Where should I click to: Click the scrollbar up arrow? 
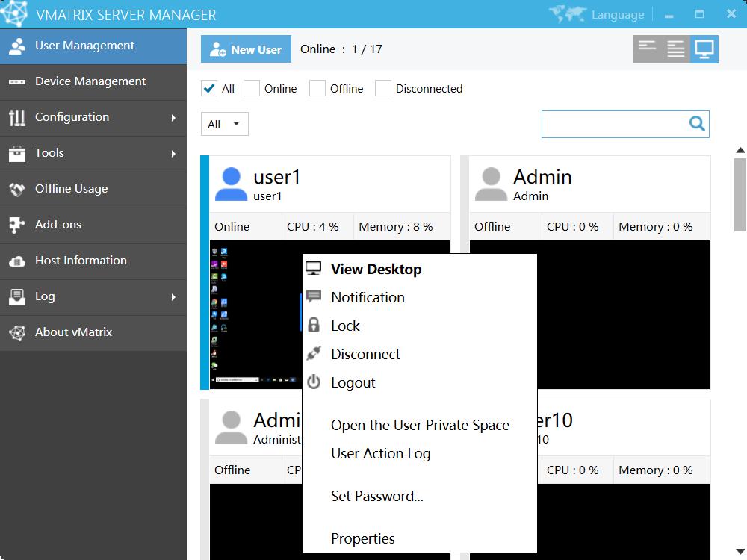740,150
